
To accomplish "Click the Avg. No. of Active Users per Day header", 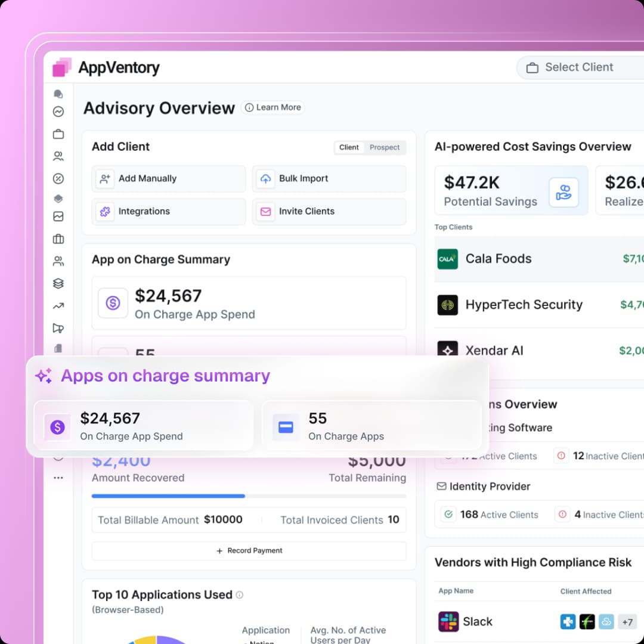I will pos(348,634).
